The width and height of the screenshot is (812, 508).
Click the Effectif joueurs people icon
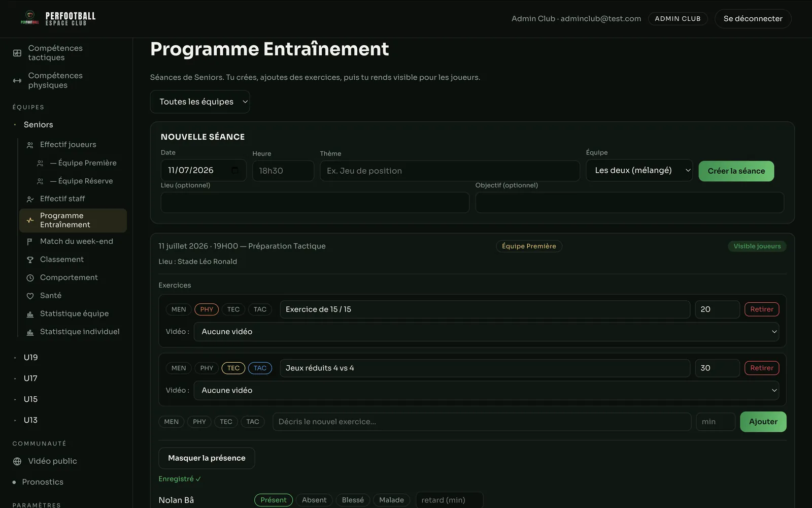click(x=30, y=145)
